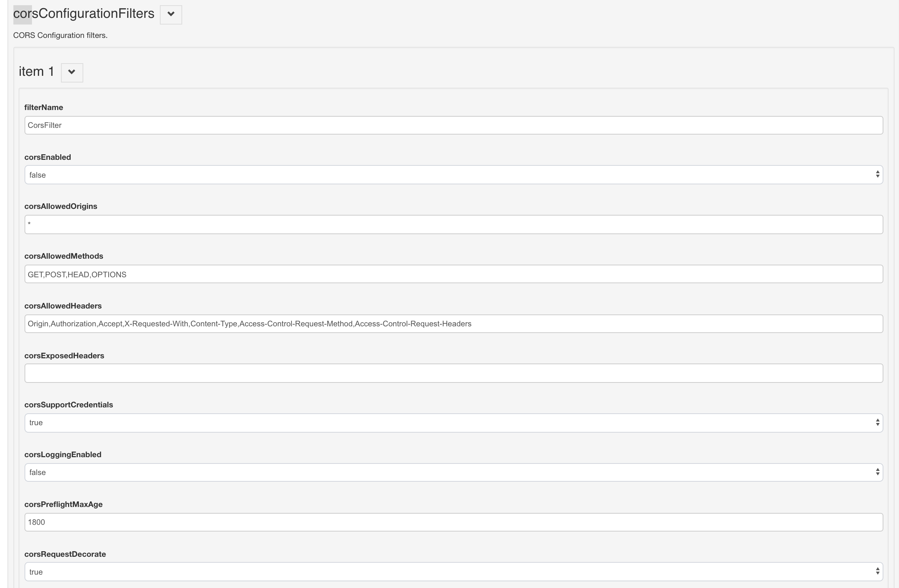Click the corsPreflightMaxAge field
Viewport: 899px width, 588px height.
(x=453, y=522)
